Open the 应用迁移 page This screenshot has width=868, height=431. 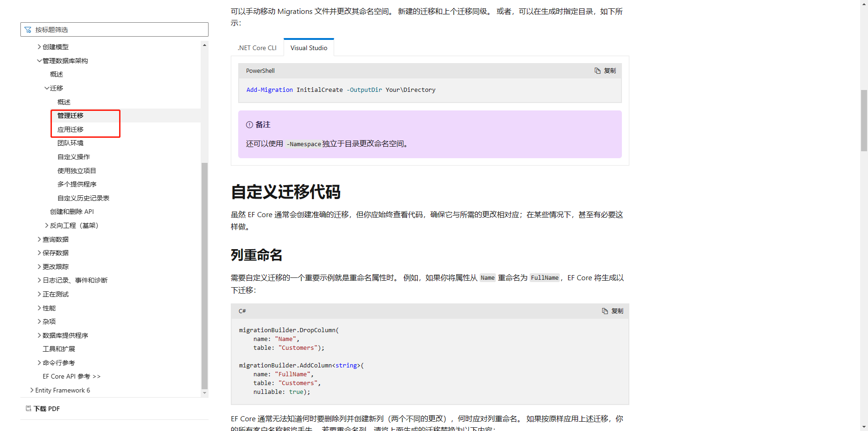[70, 129]
